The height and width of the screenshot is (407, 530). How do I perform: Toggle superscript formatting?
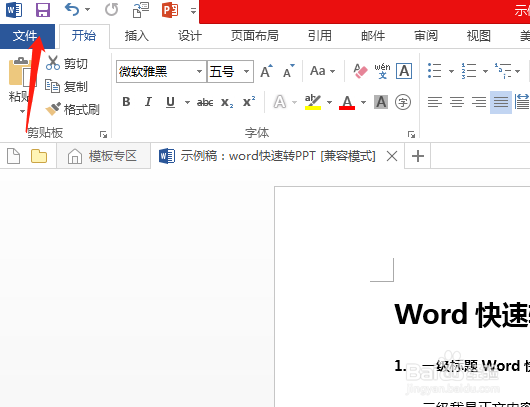[249, 101]
